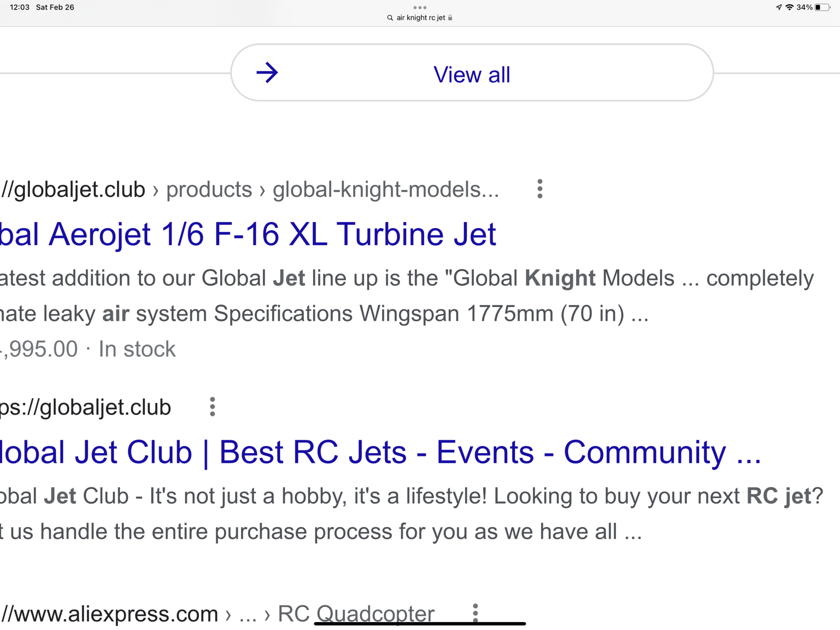
Task: Tap the magnifier icon in the address bar
Action: [390, 18]
